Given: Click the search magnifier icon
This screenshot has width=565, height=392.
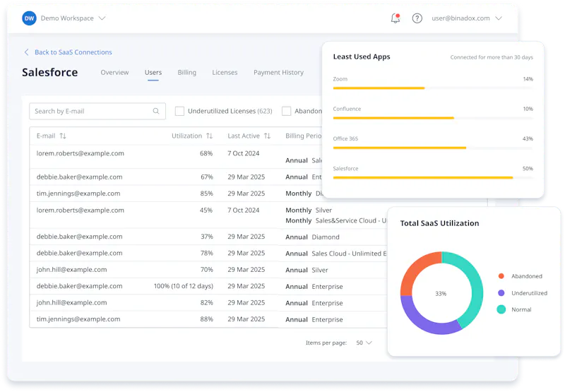Looking at the screenshot, I should click(156, 111).
